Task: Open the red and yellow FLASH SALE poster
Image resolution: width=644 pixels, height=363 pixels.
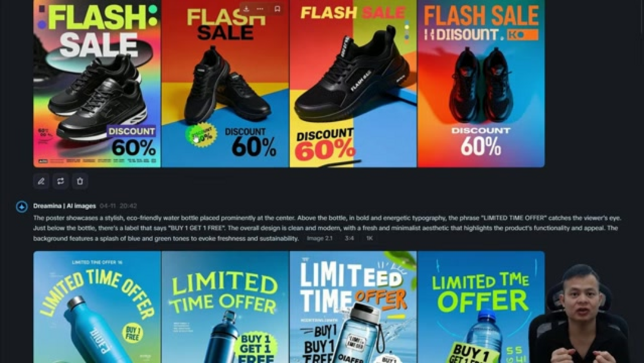Action: pyautogui.click(x=225, y=84)
